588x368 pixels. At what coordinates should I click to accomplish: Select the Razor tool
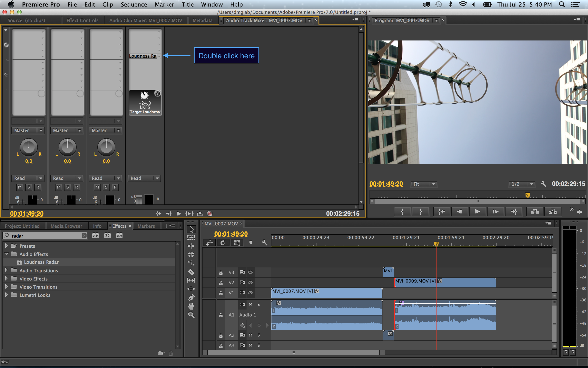[x=191, y=272]
